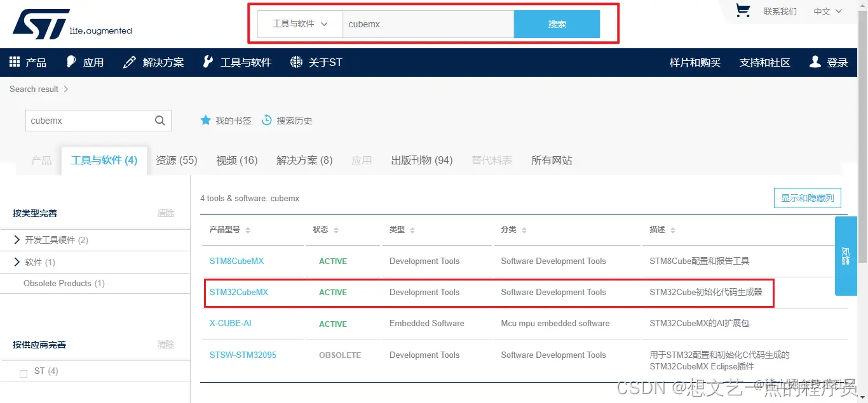Click the login user icon
Screen dimensions: 868x403
click(x=815, y=62)
